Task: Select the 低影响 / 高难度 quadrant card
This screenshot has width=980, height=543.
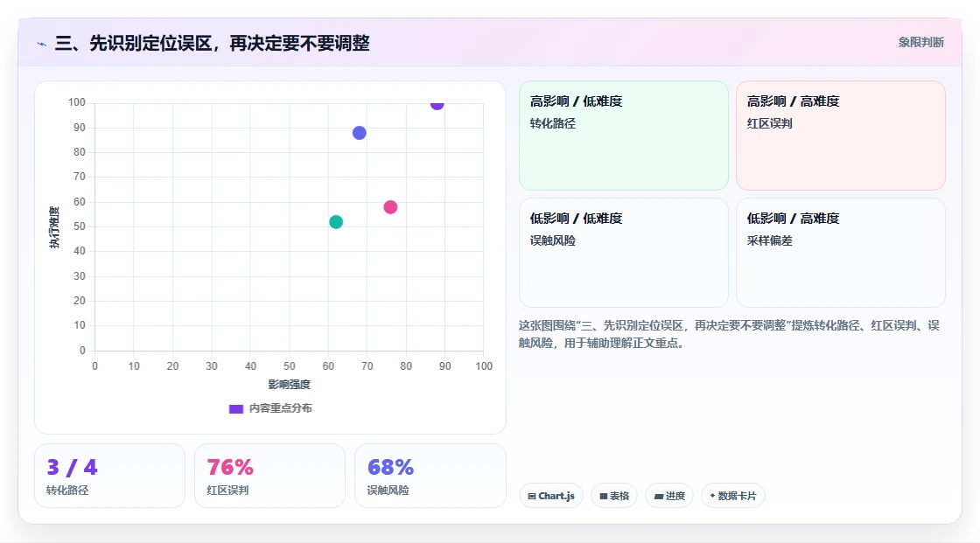Action: pyautogui.click(x=841, y=253)
